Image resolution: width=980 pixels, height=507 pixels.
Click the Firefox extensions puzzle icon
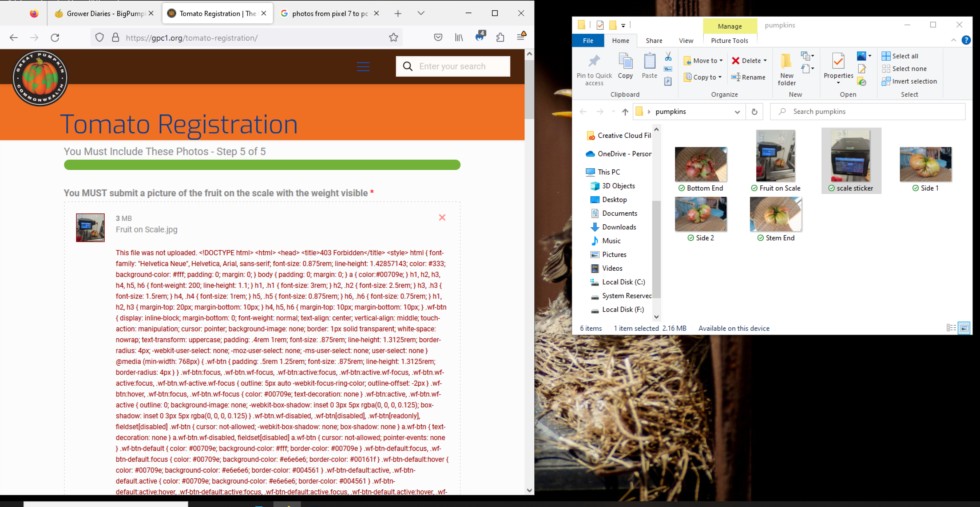(x=500, y=38)
